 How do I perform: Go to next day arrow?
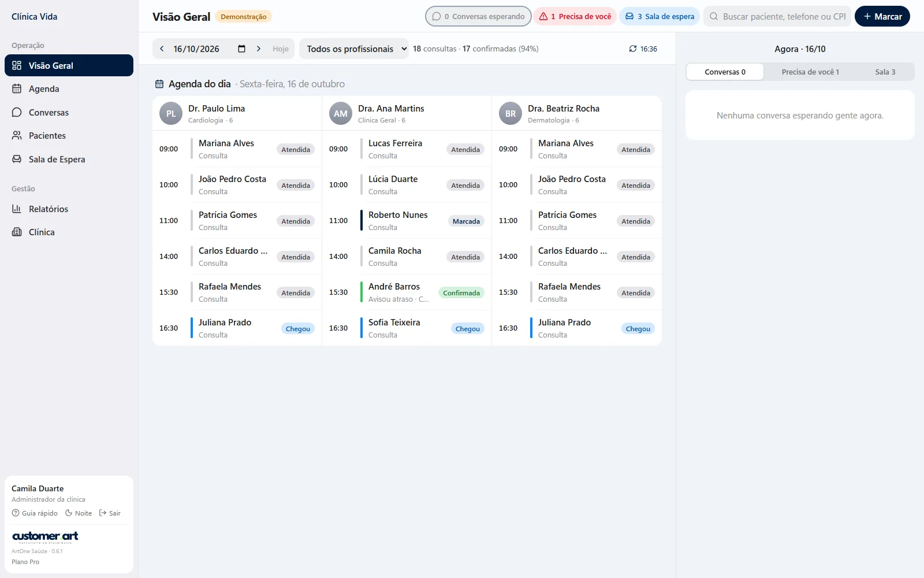pos(258,49)
